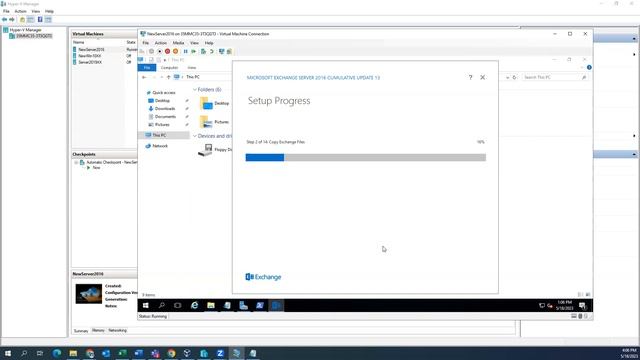Viewport: 640px width, 360px height.
Task: Select the NewServer2016 virtual machine row
Action: 105,49
